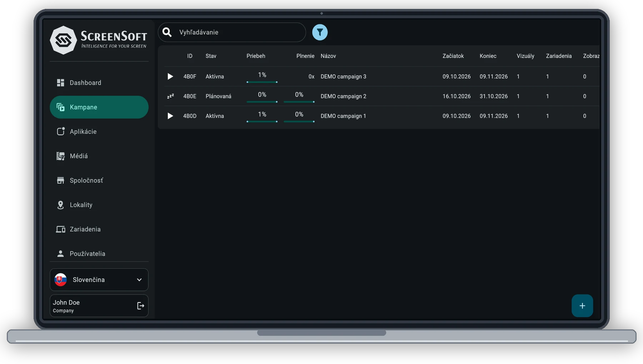The image size is (643, 364).
Task: Go to Aplikácie menu item
Action: (99, 131)
